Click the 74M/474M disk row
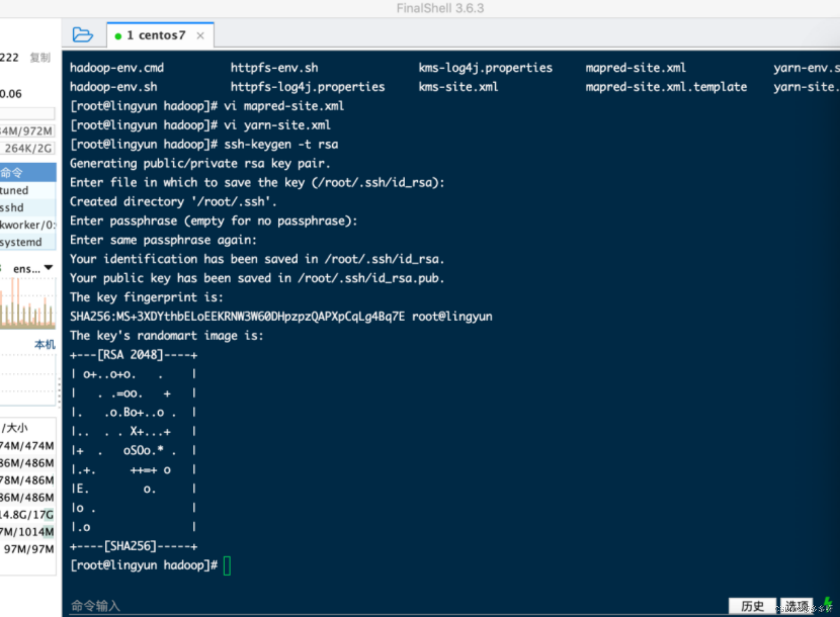840x617 pixels. click(28, 446)
